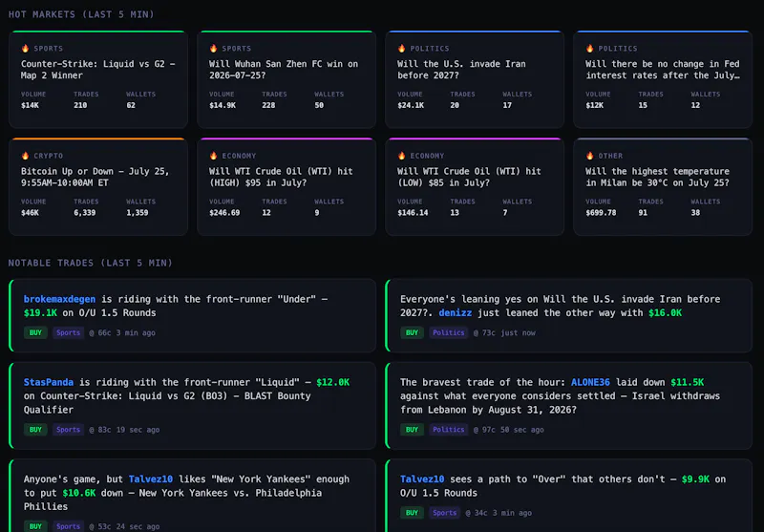Click the $12.0K amount in StasPanda's trade

click(332, 382)
